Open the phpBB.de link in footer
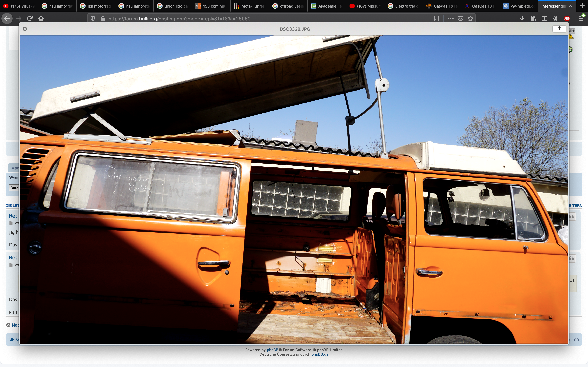588x367 pixels. (320, 354)
